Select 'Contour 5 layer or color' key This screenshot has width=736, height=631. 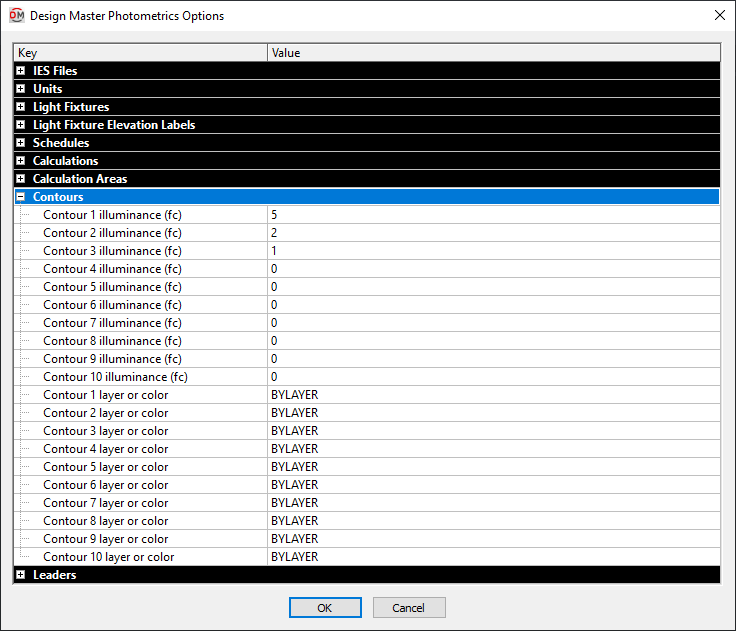coord(106,467)
